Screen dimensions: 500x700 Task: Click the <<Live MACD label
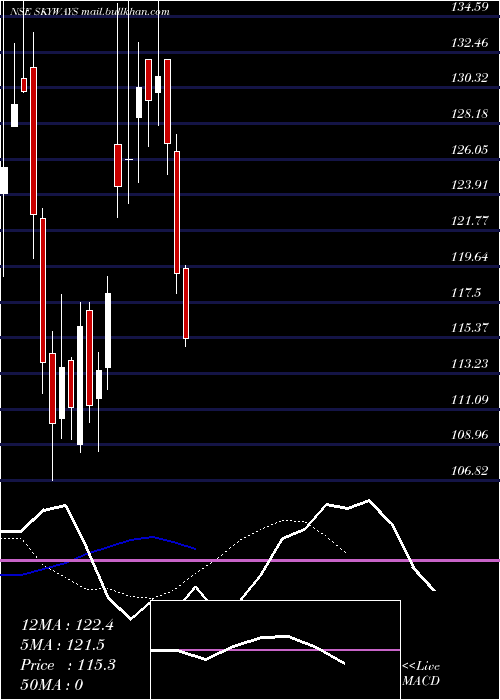(421, 674)
